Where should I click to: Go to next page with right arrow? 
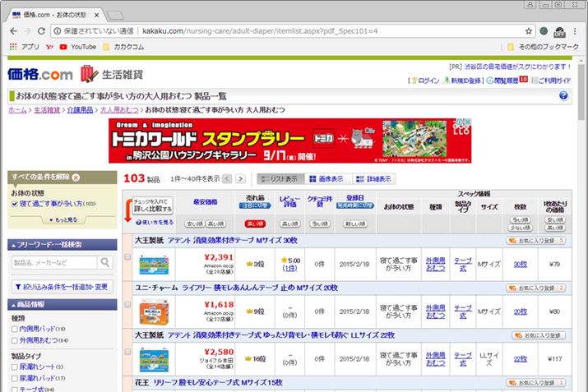[241, 179]
